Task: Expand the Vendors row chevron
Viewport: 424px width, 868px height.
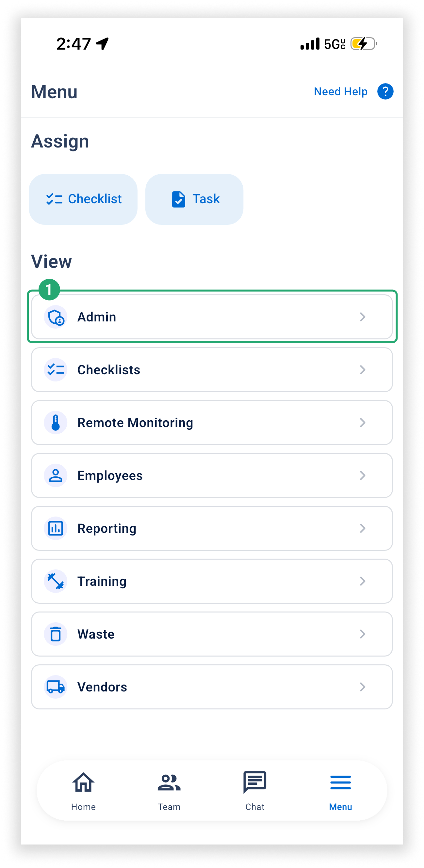Action: coord(362,687)
